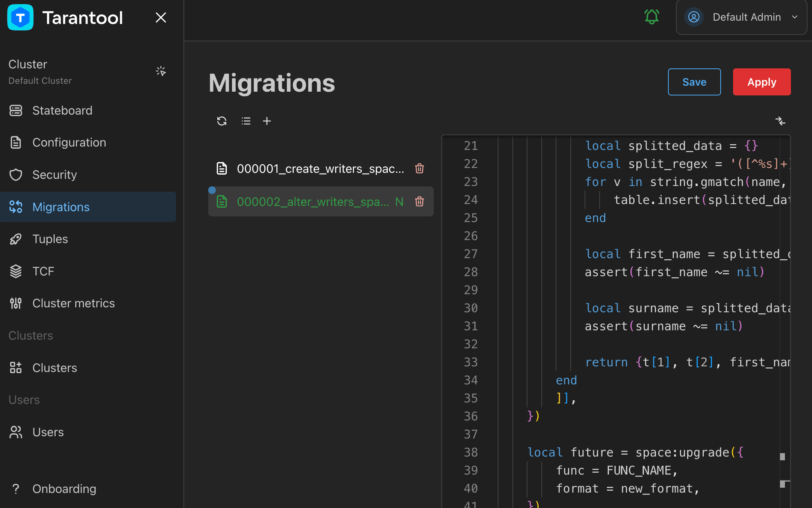Click the 'assert(surname ~= nil)' code line

(664, 326)
